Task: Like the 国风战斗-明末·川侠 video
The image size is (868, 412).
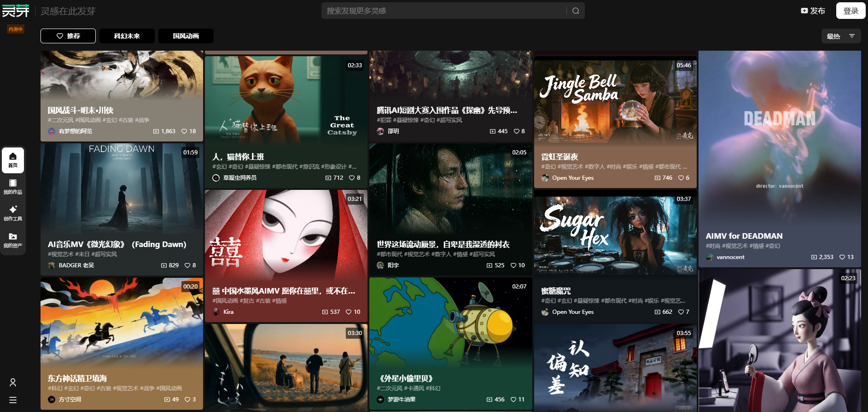Action: pos(184,131)
